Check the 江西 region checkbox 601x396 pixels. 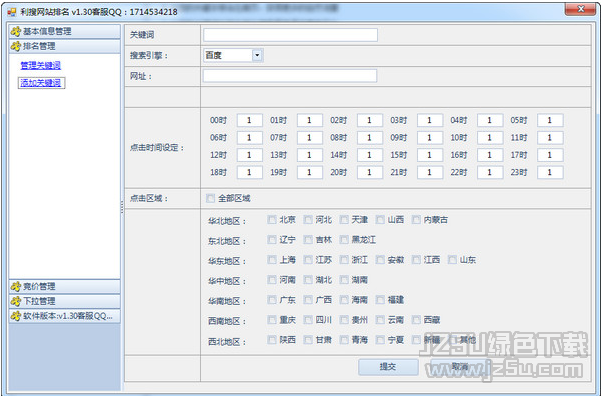tap(416, 260)
